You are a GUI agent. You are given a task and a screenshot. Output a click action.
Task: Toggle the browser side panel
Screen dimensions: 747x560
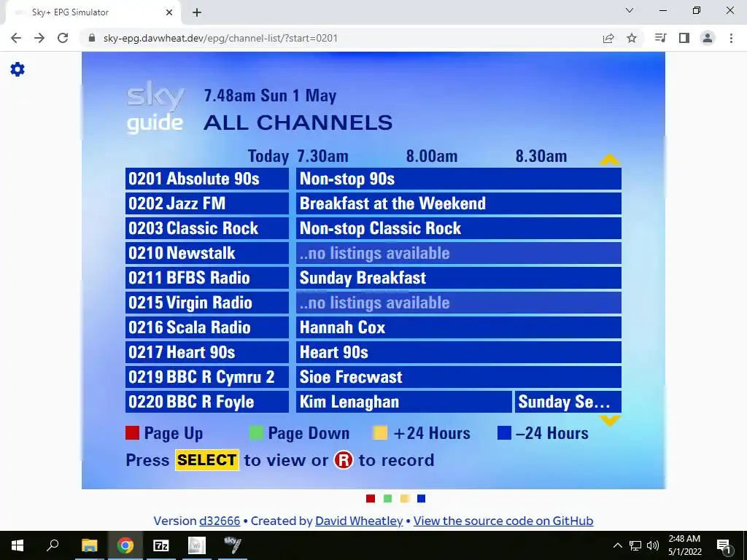[x=684, y=38]
